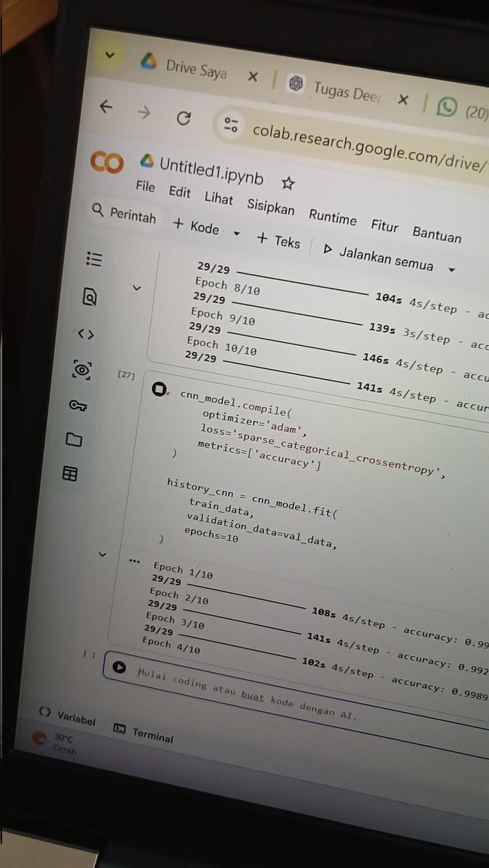Stop the running cnn_model cell
The height and width of the screenshot is (868, 489).
tap(159, 390)
